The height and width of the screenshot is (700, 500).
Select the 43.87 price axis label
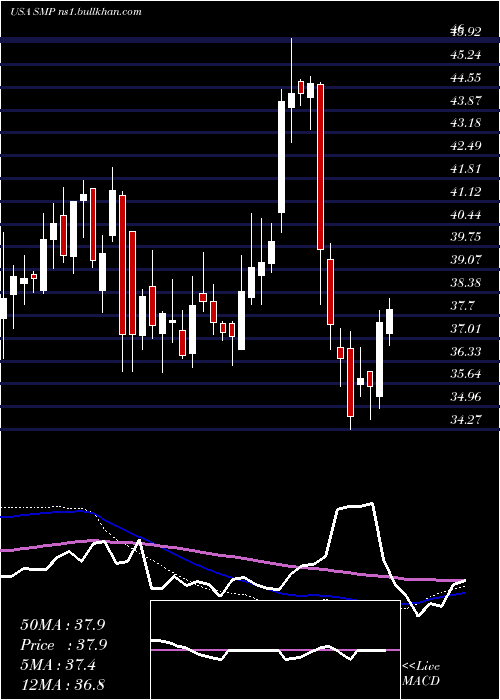tap(466, 101)
